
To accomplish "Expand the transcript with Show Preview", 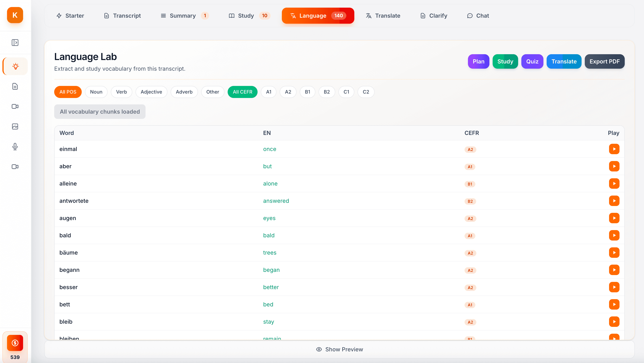I will pyautogui.click(x=339, y=349).
